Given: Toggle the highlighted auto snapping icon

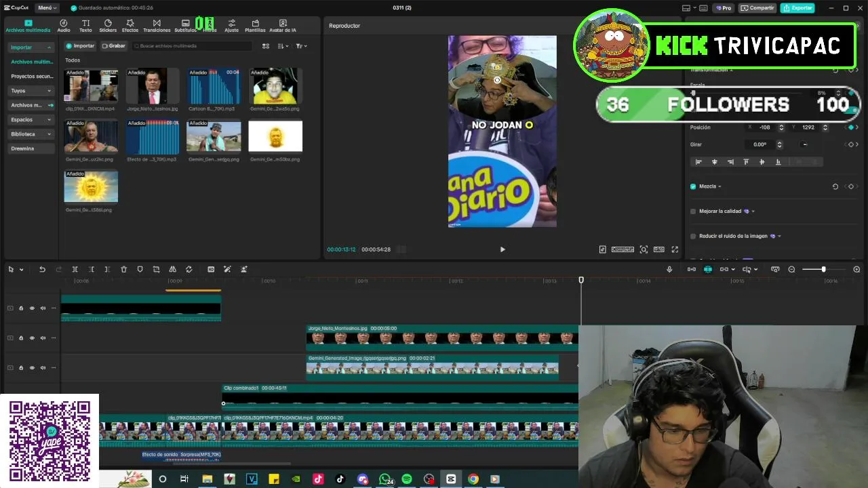Looking at the screenshot, I should [x=708, y=269].
